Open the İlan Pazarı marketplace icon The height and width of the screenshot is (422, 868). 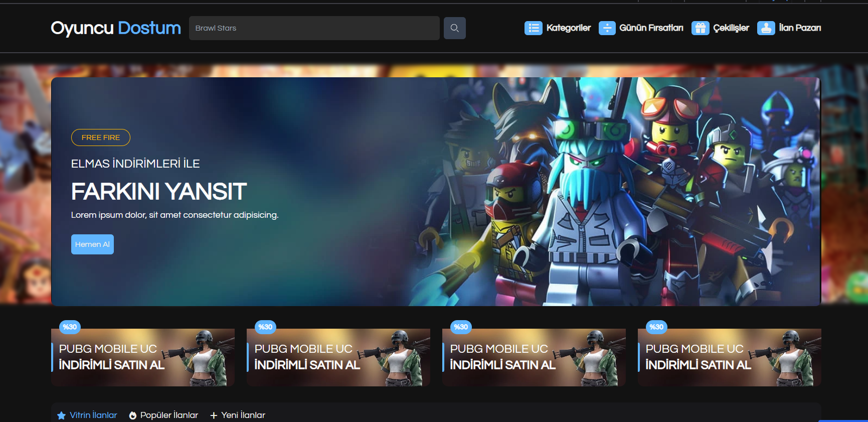tap(766, 28)
